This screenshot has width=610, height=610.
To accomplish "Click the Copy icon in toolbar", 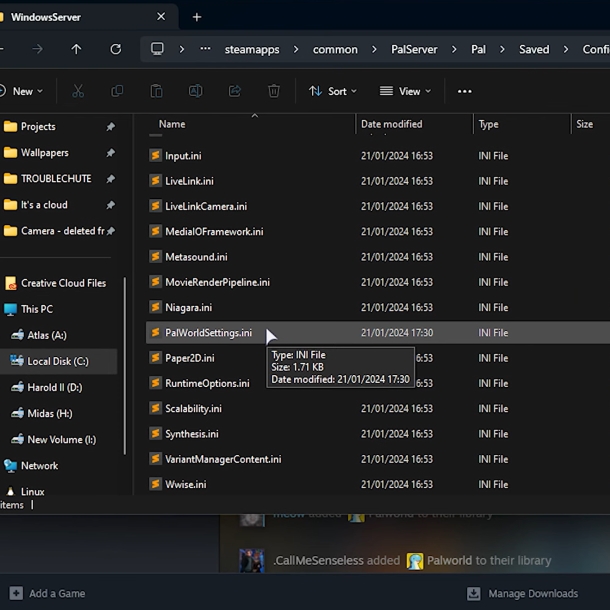I will 117,91.
